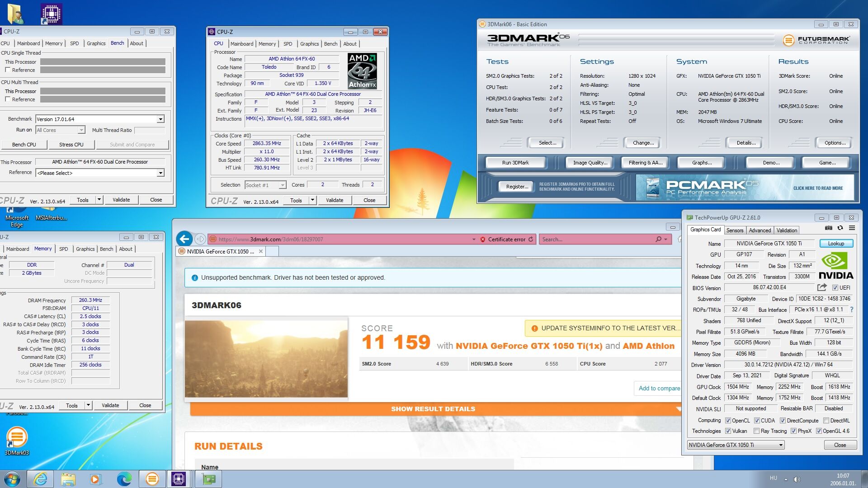Click Bench CPU button
This screenshot has height=488, width=868.
pyautogui.click(x=24, y=145)
